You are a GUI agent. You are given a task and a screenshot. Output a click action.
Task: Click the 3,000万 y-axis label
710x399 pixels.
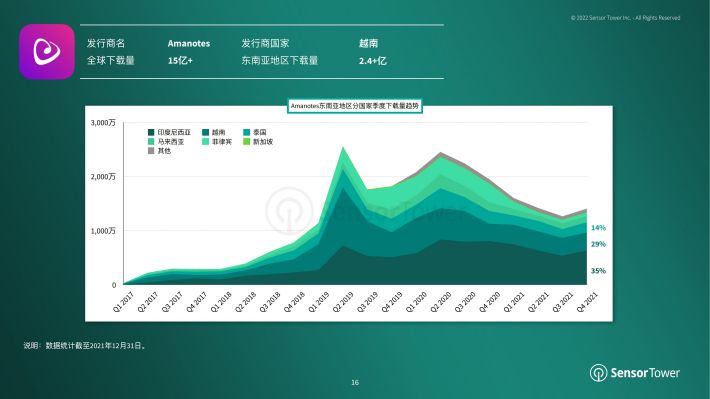(103, 123)
